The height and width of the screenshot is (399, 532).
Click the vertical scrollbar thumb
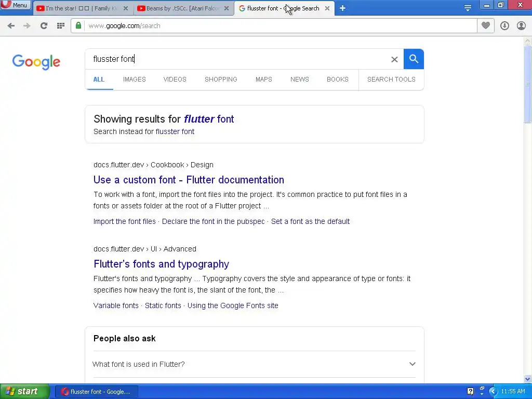[528, 84]
